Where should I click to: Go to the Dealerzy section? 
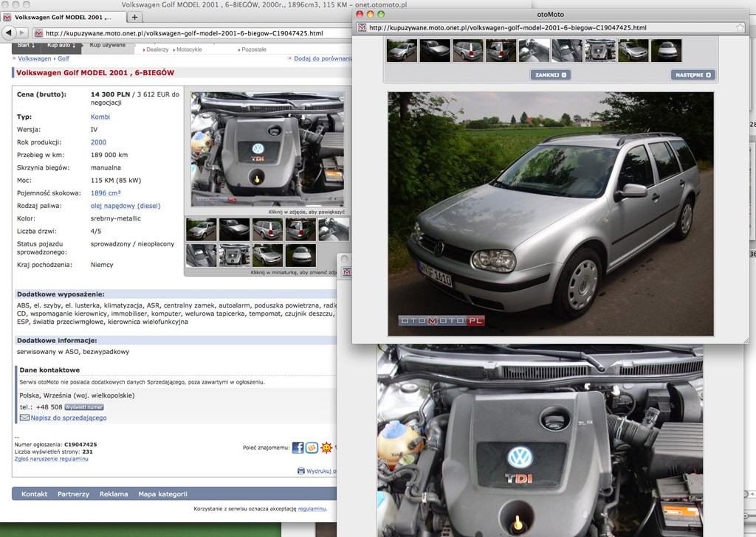[x=157, y=49]
